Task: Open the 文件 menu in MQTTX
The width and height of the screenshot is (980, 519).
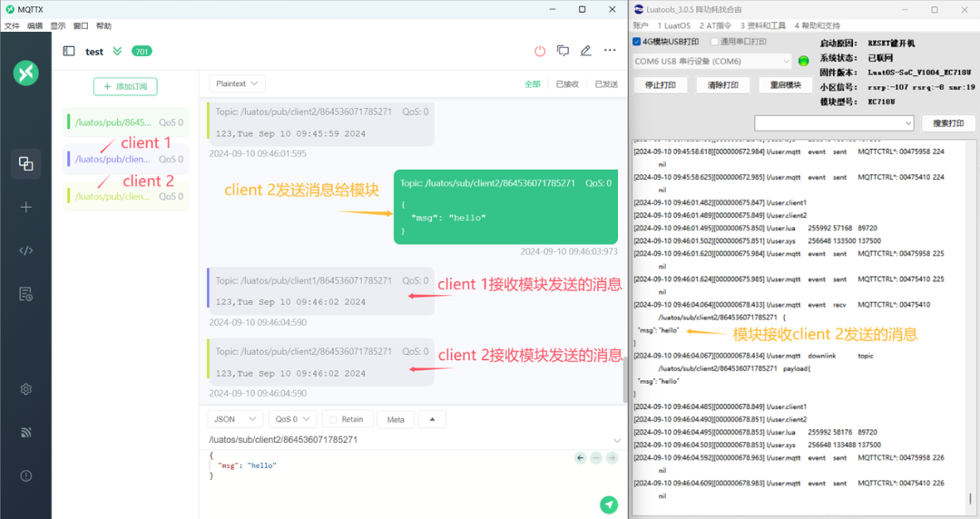Action: 12,25
